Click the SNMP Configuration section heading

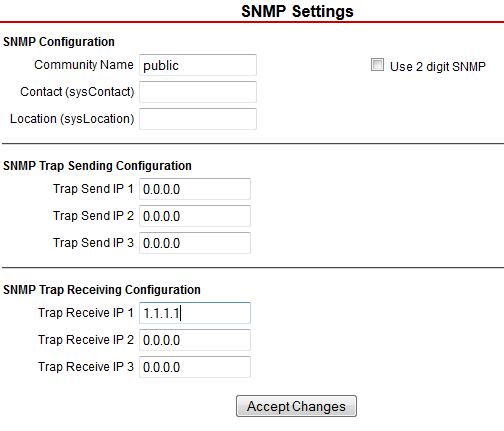tap(59, 42)
